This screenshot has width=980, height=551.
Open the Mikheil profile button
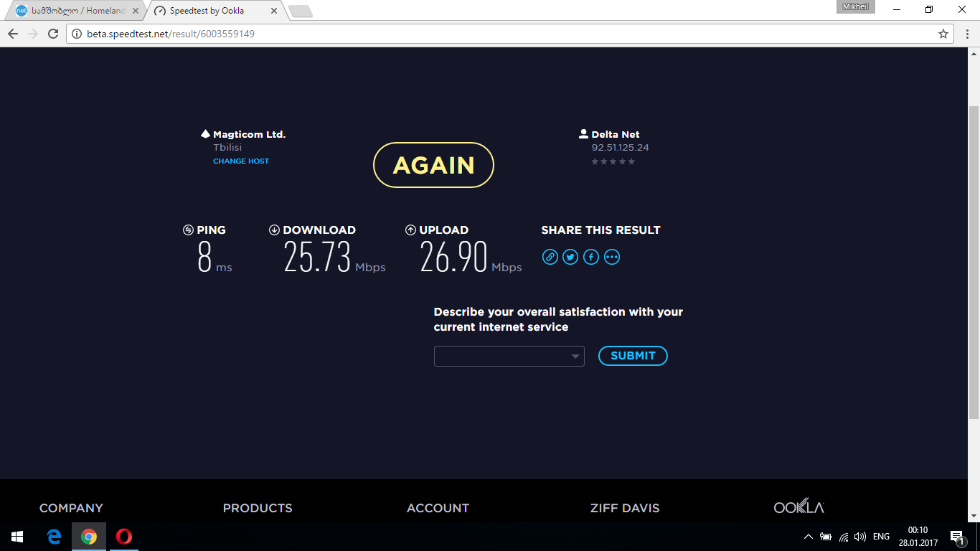point(855,6)
